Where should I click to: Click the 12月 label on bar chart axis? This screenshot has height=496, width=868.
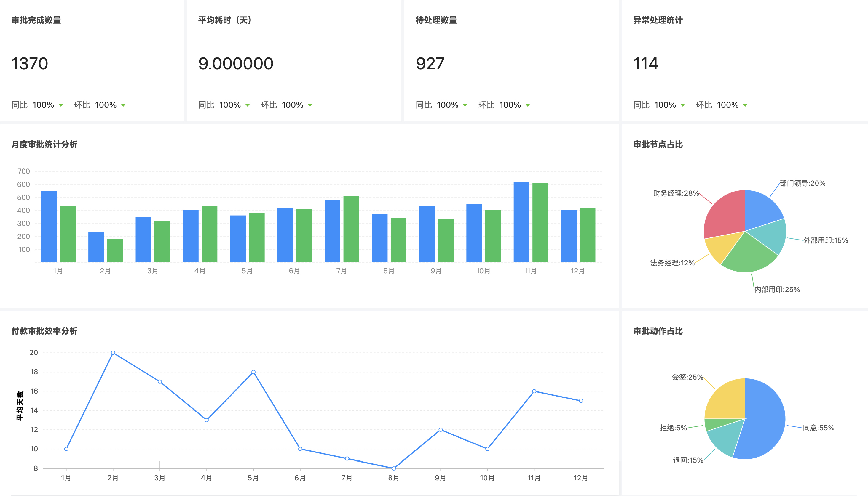tap(577, 271)
